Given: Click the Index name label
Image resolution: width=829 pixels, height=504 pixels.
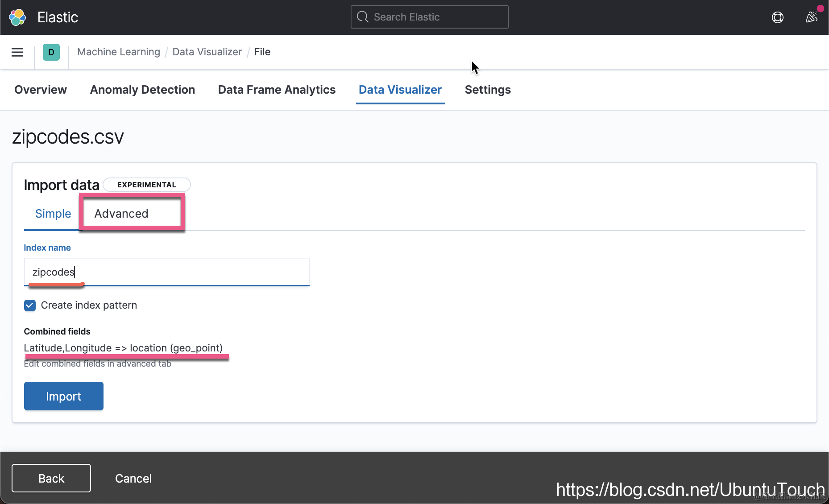Looking at the screenshot, I should click(47, 248).
